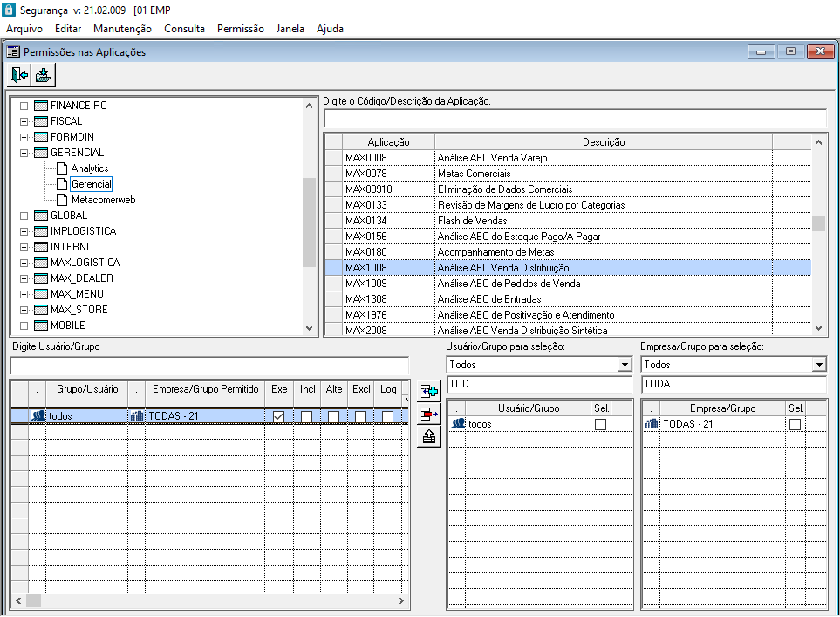Toggle Alte permission for todos

coord(333,416)
